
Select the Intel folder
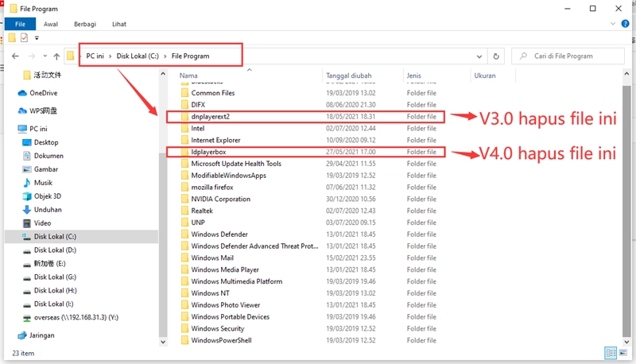(197, 128)
